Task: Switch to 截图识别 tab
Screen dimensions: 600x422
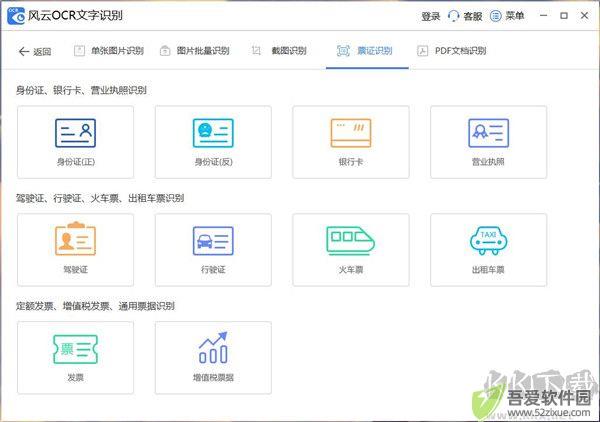Action: click(289, 51)
